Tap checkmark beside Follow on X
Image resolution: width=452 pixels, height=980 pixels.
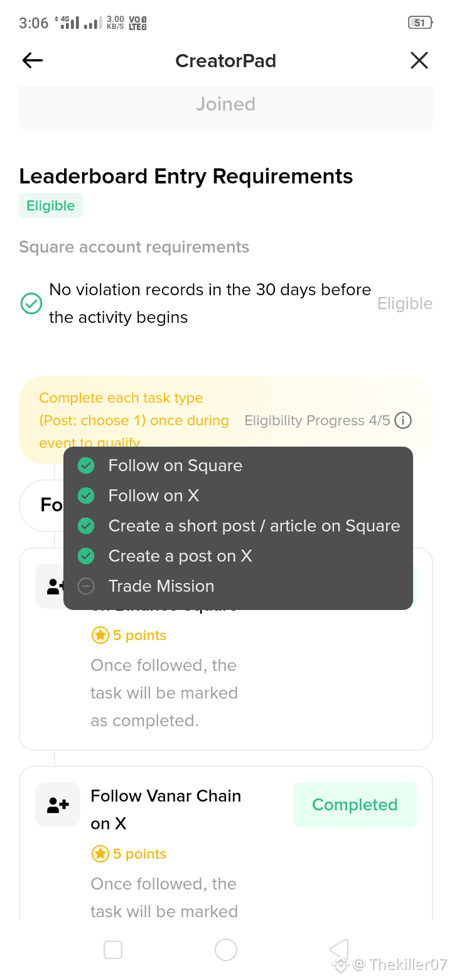86,496
